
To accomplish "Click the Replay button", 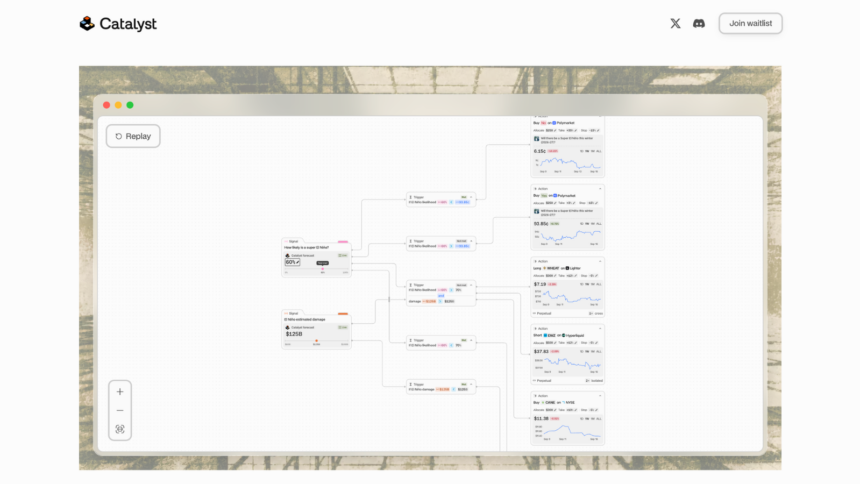I will coord(133,136).
